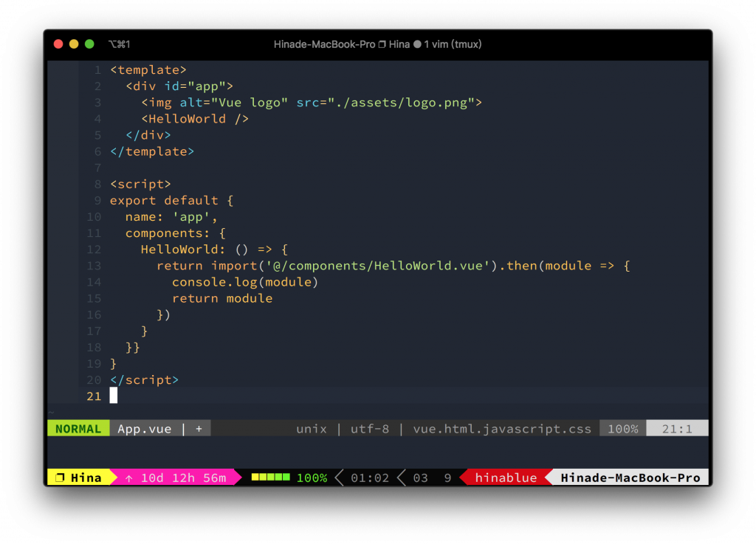Viewport: 756px width, 544px height.
Task: Click the tmux date '03 9'
Action: click(x=433, y=478)
